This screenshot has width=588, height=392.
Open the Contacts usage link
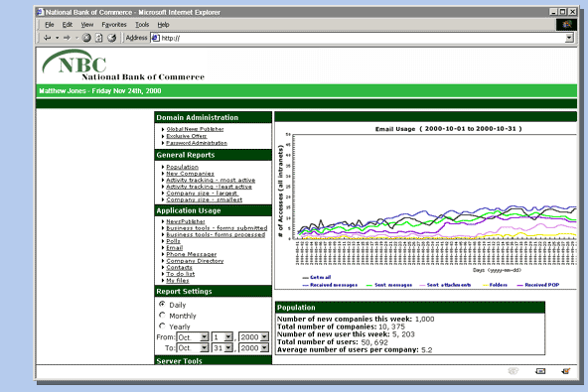[179, 267]
